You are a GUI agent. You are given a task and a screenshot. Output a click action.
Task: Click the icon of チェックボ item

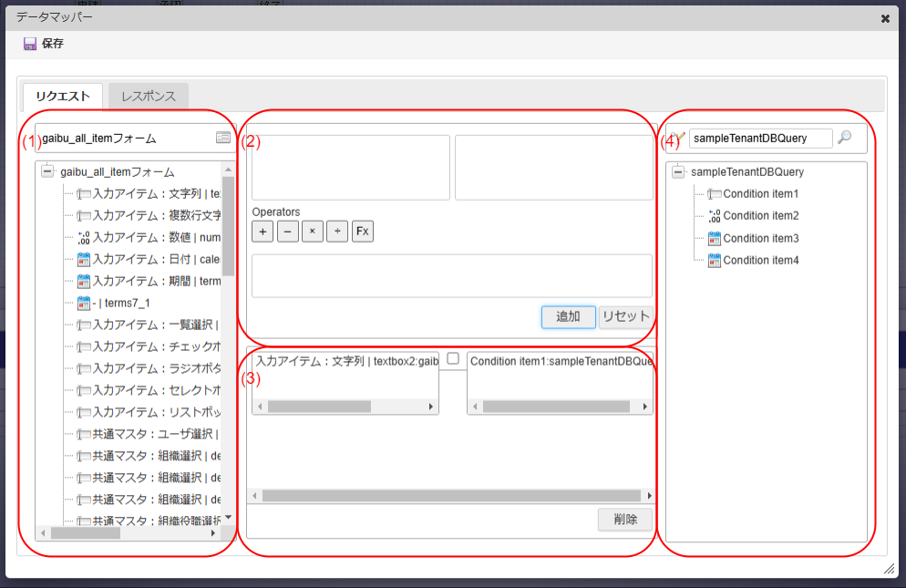84,347
